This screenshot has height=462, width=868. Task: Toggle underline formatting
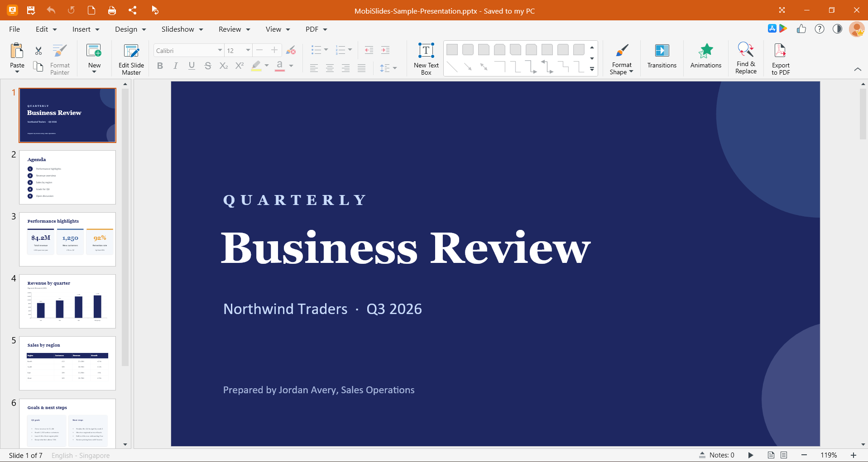(192, 66)
